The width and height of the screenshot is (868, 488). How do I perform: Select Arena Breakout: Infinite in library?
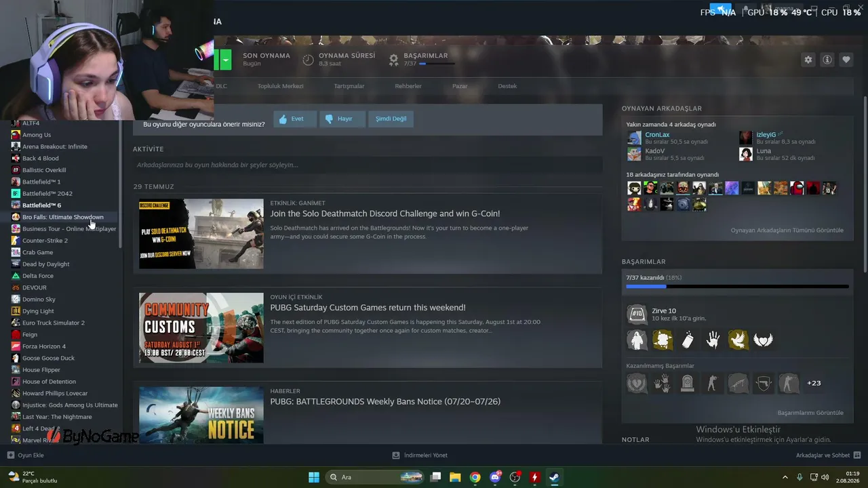[55, 146]
